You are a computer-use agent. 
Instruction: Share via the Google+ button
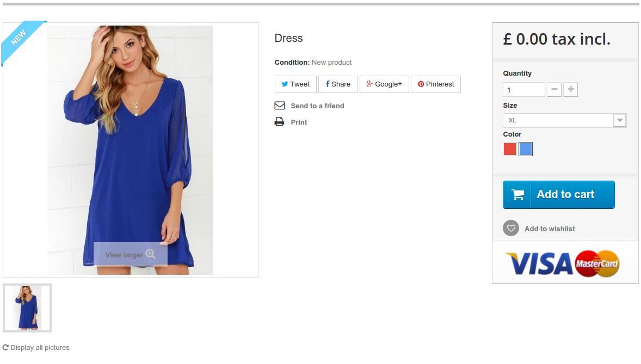click(x=384, y=84)
